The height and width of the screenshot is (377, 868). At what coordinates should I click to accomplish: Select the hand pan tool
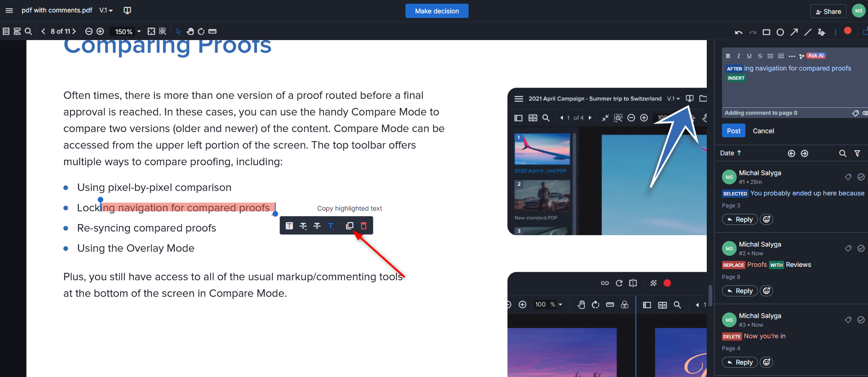click(x=190, y=31)
